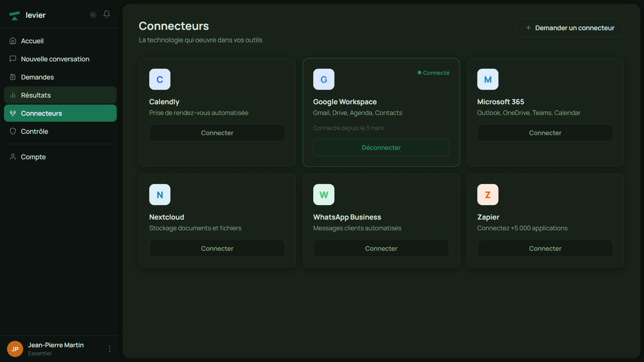Click the Calendly card title

[164, 102]
